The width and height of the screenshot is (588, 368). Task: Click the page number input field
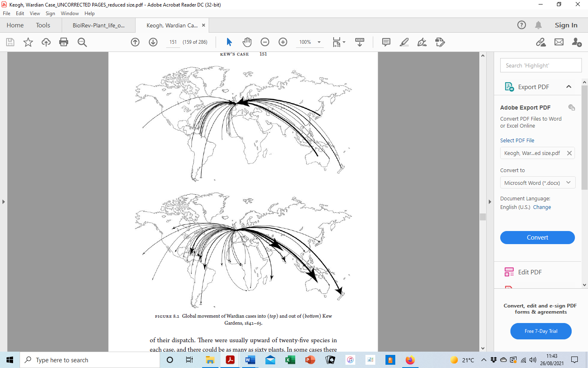(x=173, y=41)
